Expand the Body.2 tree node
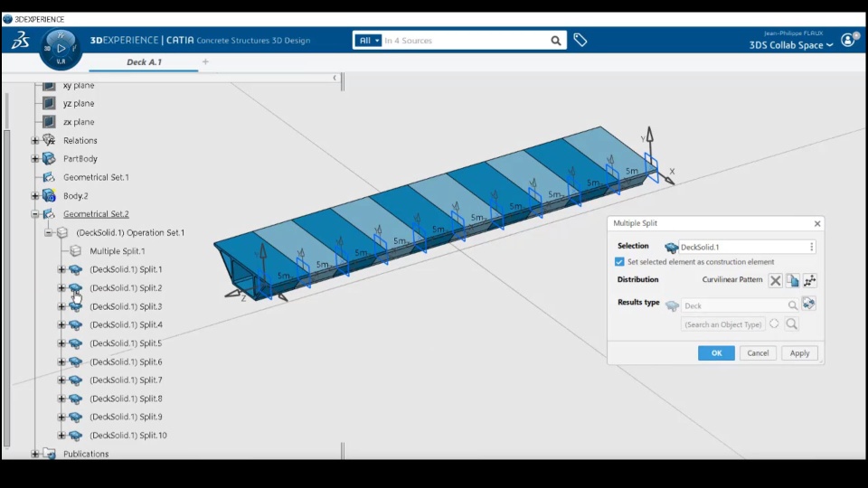This screenshot has height=488, width=868. click(35, 196)
